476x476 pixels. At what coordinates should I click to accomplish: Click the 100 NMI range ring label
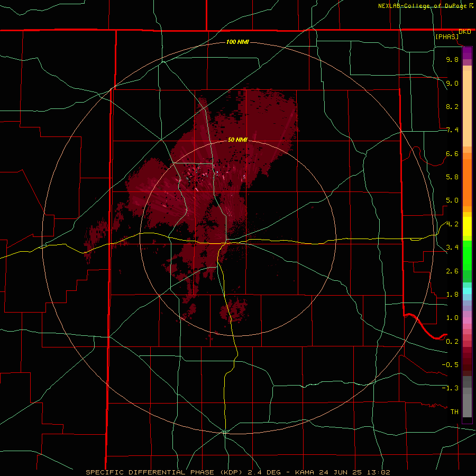[237, 42]
